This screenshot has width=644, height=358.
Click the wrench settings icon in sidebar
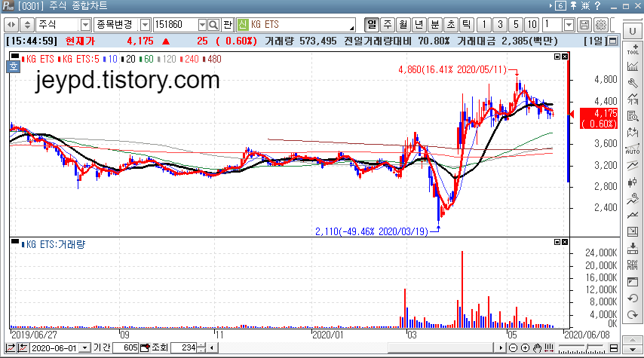633,82
